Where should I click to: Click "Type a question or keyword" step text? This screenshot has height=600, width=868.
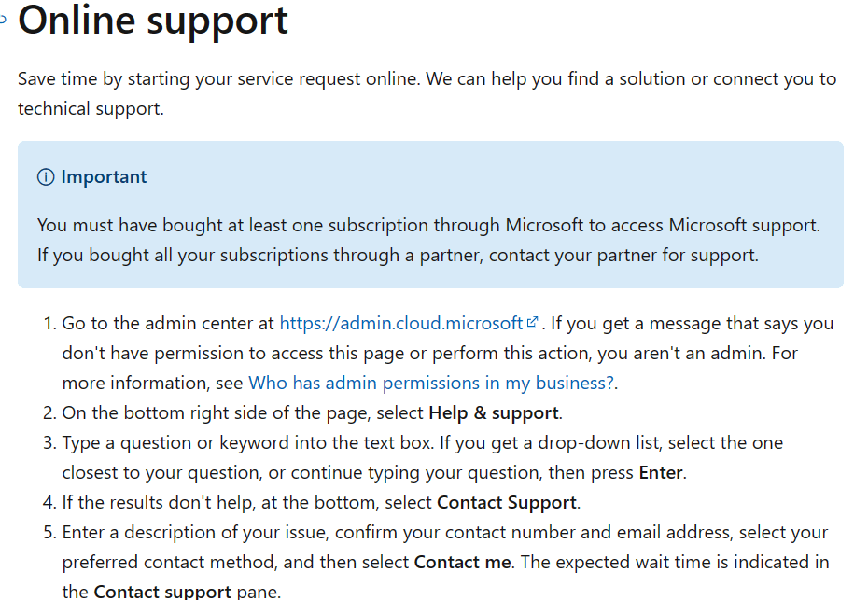click(233, 442)
